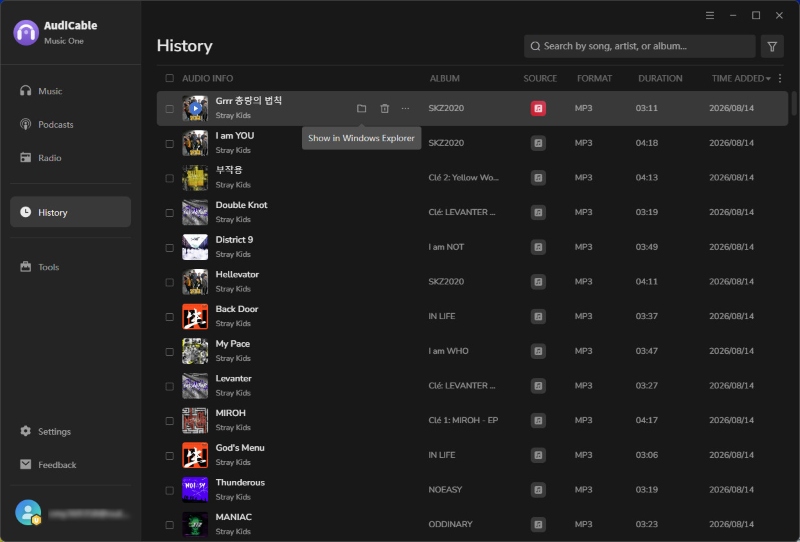This screenshot has width=800, height=542.
Task: Click the MANIAC album thumbnail
Action: tap(195, 525)
